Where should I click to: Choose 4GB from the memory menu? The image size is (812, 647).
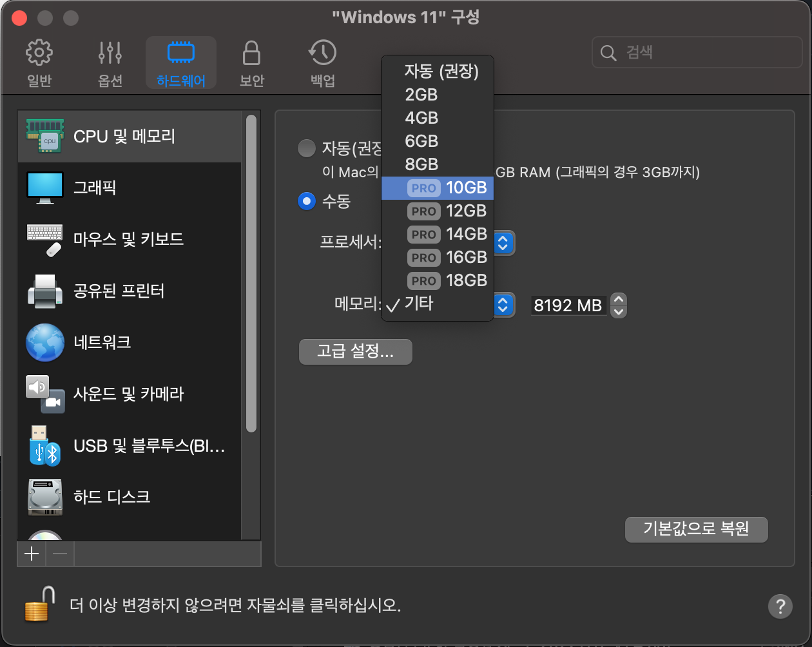(438, 118)
